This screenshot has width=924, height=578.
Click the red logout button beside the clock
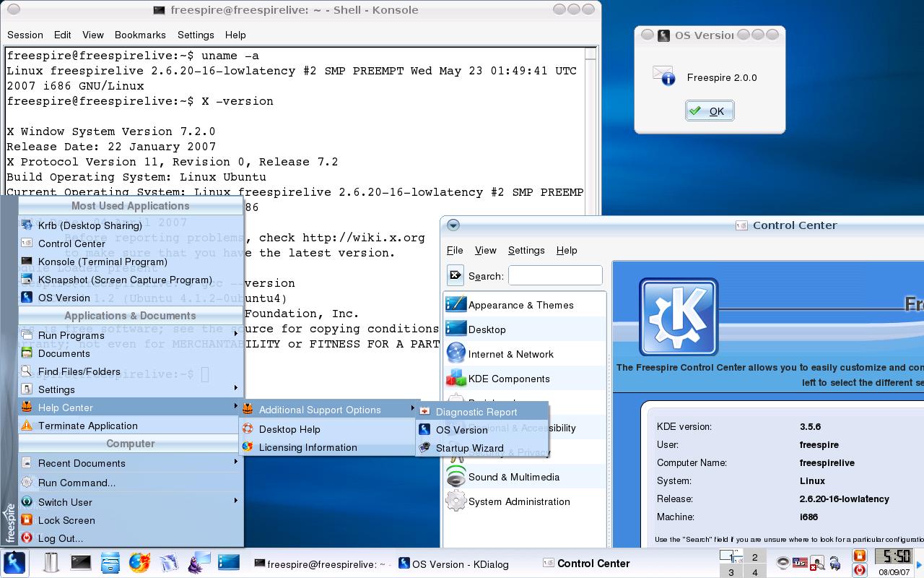(859, 570)
